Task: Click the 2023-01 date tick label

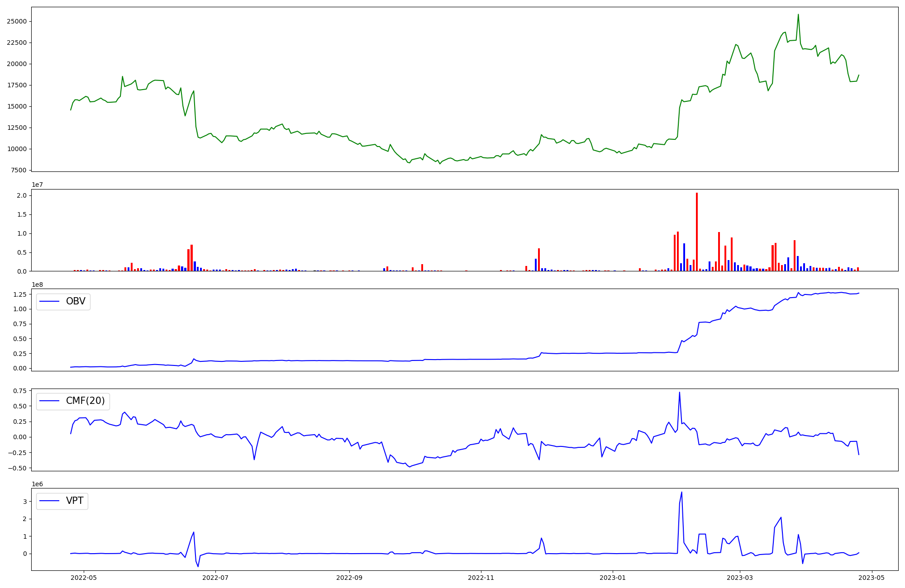Action: (x=613, y=578)
